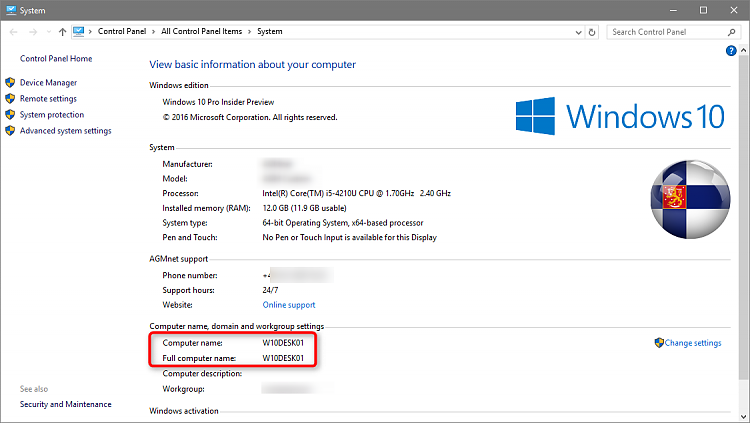The width and height of the screenshot is (750, 423).
Task: Click the search magnifier icon
Action: click(731, 32)
